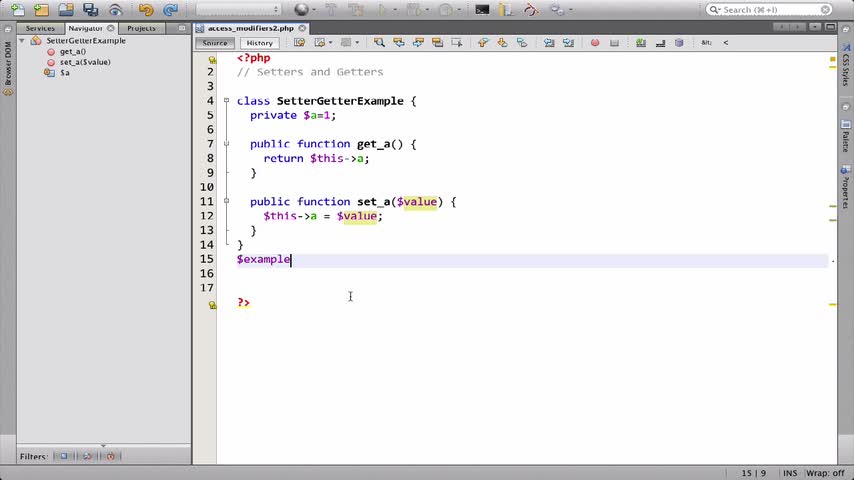
Task: Close the Navigator tab
Action: pos(111,28)
